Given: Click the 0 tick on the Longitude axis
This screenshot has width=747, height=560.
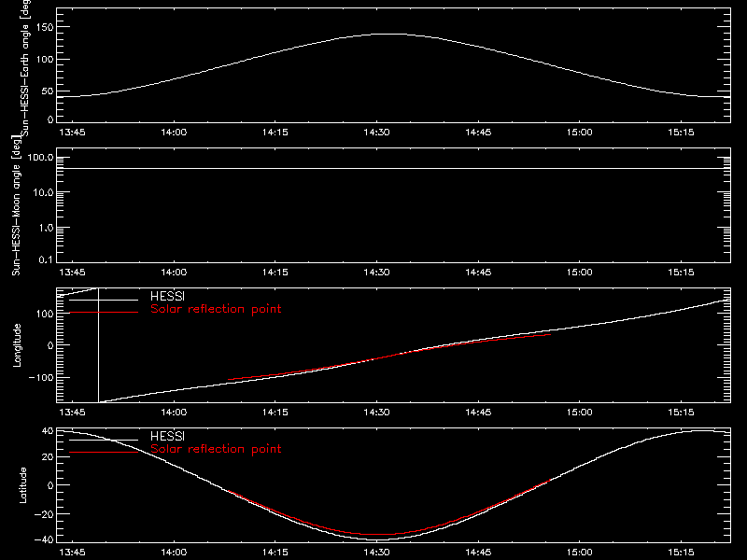Looking at the screenshot, I should tap(50, 345).
